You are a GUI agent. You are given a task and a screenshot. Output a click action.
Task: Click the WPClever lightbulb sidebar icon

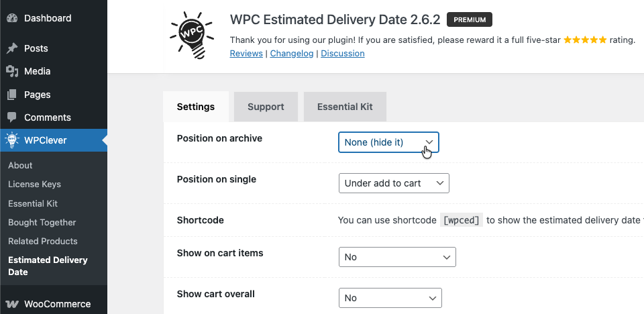pyautogui.click(x=12, y=140)
